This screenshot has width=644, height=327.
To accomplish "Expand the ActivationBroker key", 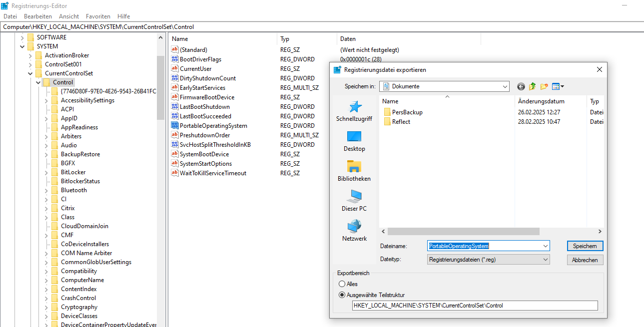I will pos(30,55).
